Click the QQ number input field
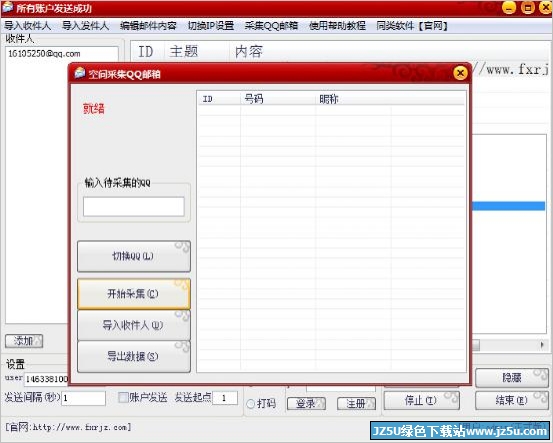This screenshot has width=553, height=443. click(134, 206)
